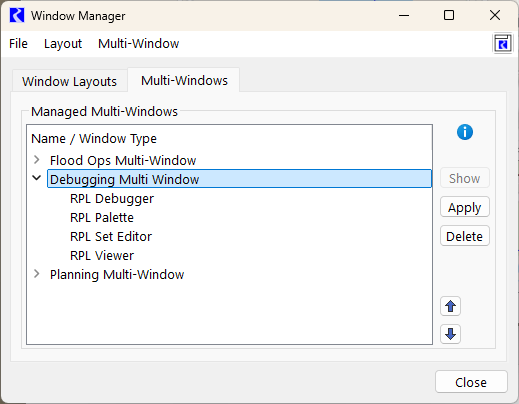Select the RPL Debugger entry

[112, 199]
